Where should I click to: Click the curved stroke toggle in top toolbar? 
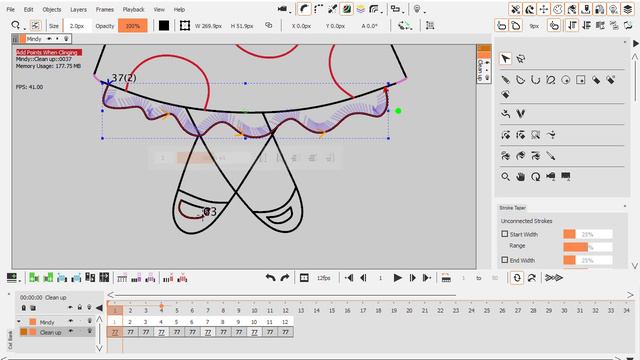pos(304,9)
